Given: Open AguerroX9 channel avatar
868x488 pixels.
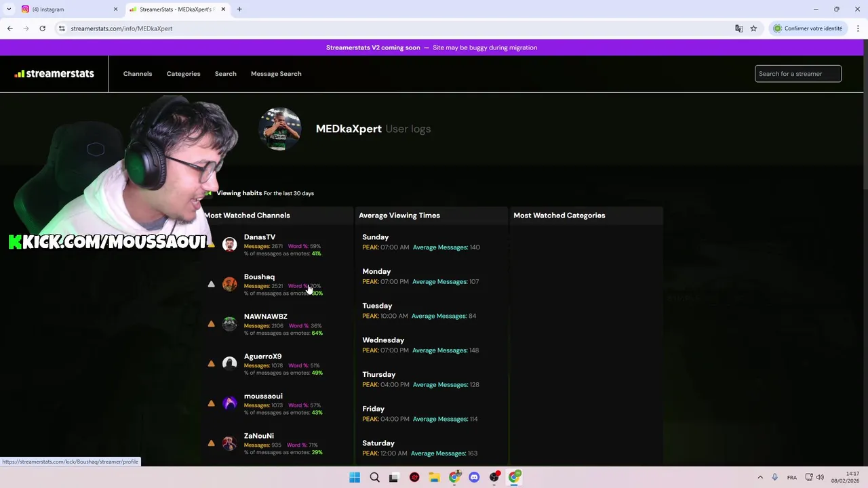Looking at the screenshot, I should coord(230,364).
